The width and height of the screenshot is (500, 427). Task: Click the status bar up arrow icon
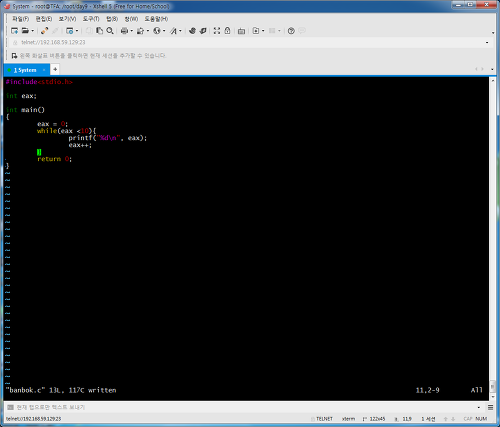445,419
